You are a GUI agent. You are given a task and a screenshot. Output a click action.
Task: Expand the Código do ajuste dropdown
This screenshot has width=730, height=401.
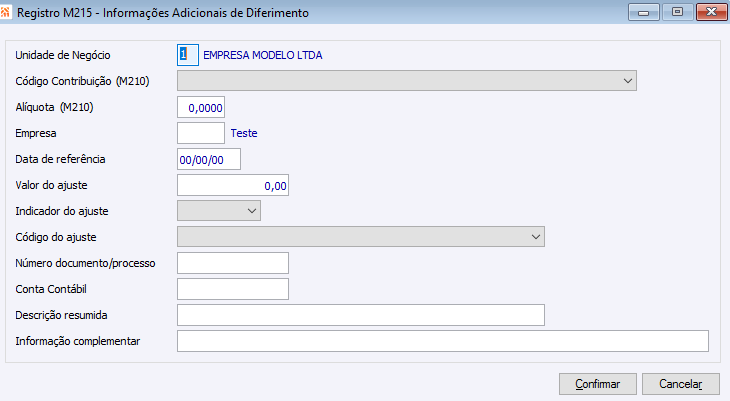[361, 237]
